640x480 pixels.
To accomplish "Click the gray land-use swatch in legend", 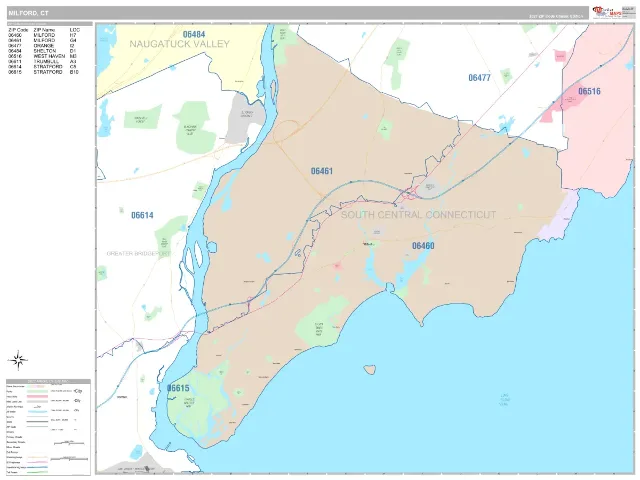I will [37, 402].
